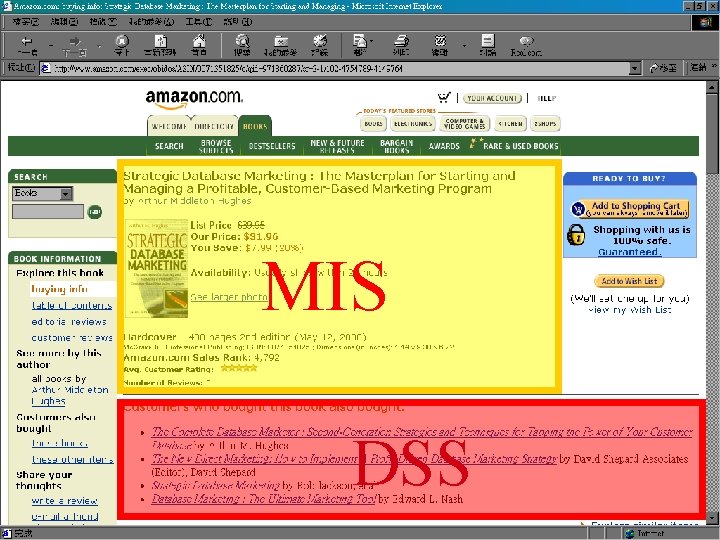Expand the Back button history dropdown
The width and height of the screenshot is (720, 540).
(x=51, y=45)
